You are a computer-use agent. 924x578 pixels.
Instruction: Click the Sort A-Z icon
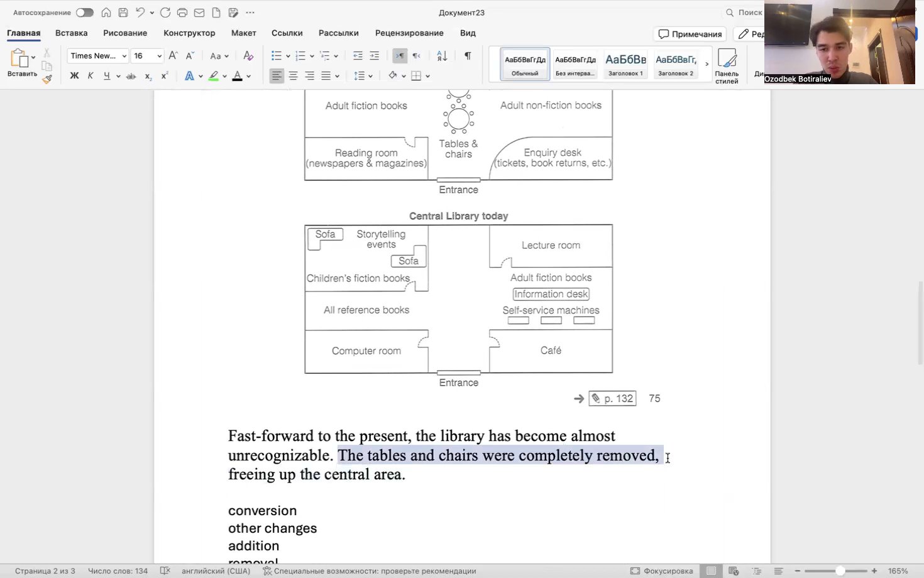(x=442, y=56)
